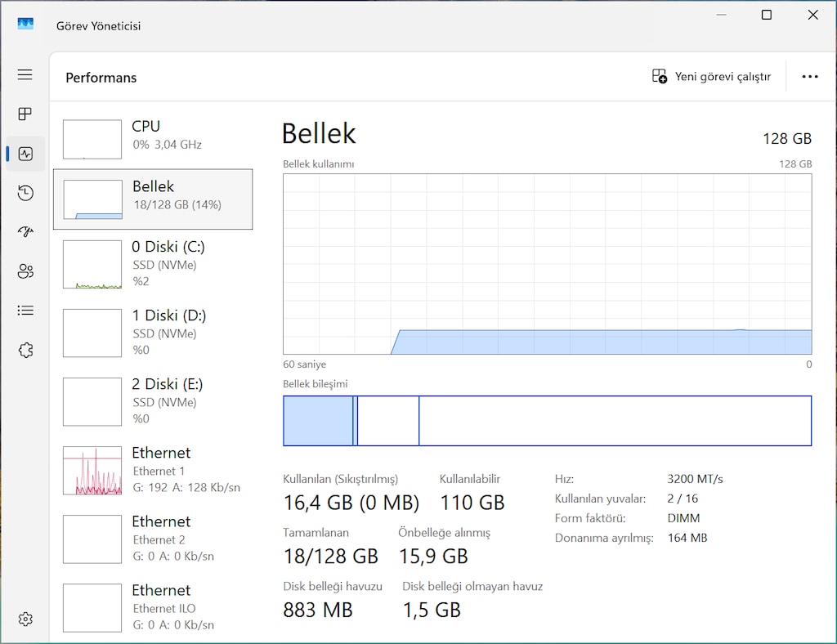
Task: Click the Bellek mini graph thumbnail
Action: pos(92,199)
